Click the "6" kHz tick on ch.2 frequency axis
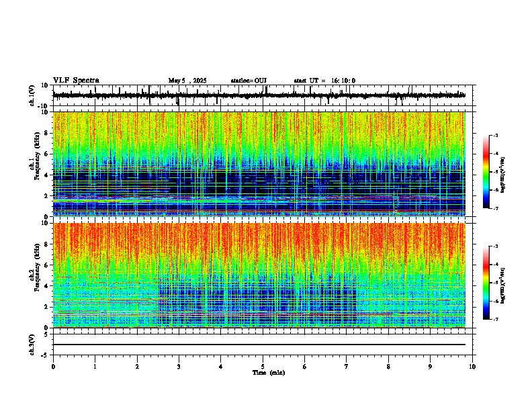Image resolution: width=532 pixels, height=411 pixels. pos(47,265)
